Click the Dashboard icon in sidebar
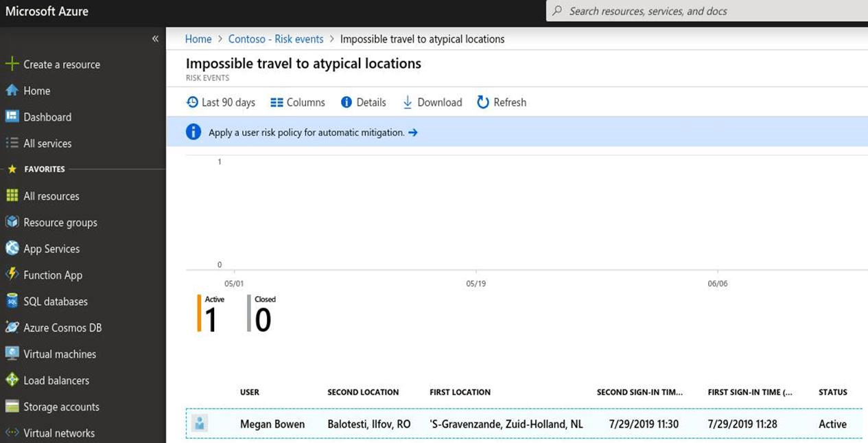Image resolution: width=868 pixels, height=443 pixels. [12, 117]
